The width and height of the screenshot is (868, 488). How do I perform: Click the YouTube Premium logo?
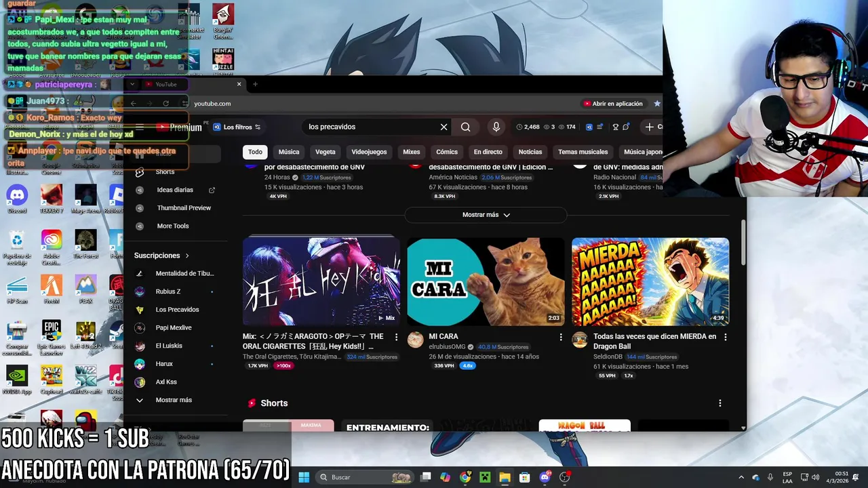tap(179, 127)
